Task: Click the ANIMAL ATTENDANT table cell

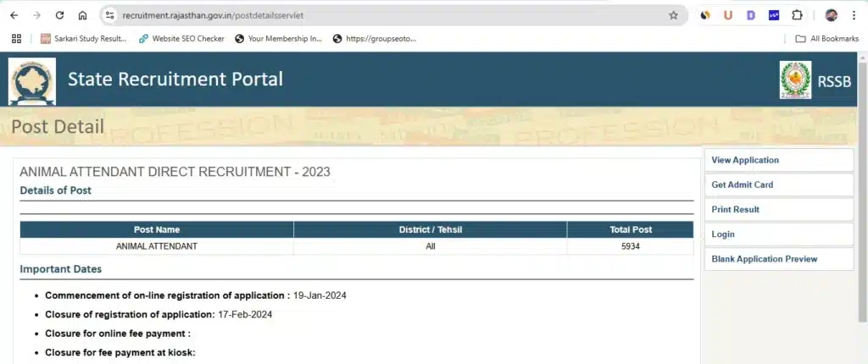Action: (157, 246)
